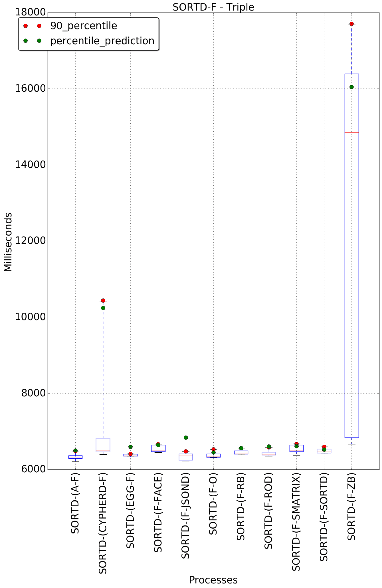The height and width of the screenshot is (588, 382).
Task: Click the red median line of the SORTD-(F-ZB) box
Action: (x=351, y=132)
